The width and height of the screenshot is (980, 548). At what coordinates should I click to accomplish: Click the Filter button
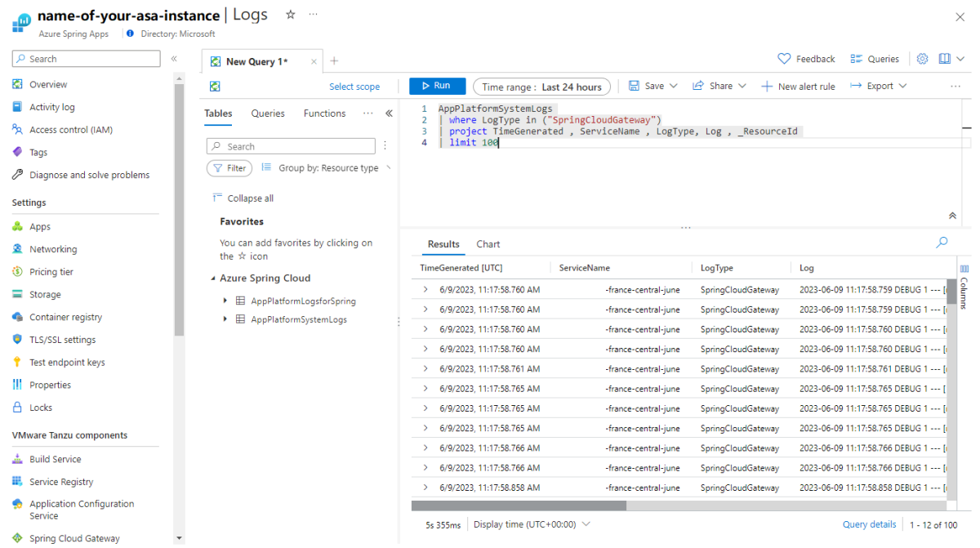(229, 168)
